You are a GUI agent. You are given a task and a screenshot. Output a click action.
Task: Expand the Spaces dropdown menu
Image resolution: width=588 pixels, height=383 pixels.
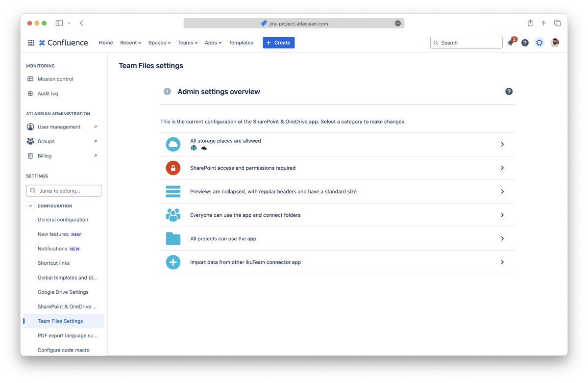tap(159, 43)
